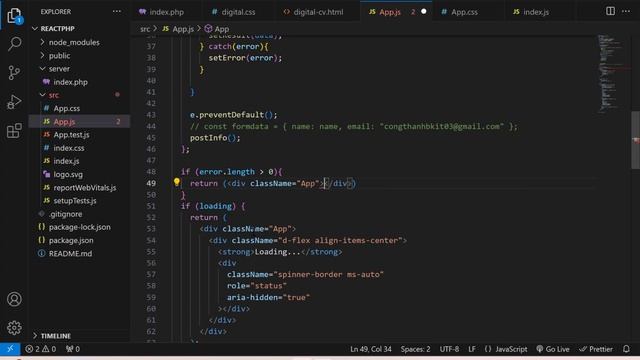Open the Extensions view
This screenshot has height=360, width=640.
coord(14,131)
